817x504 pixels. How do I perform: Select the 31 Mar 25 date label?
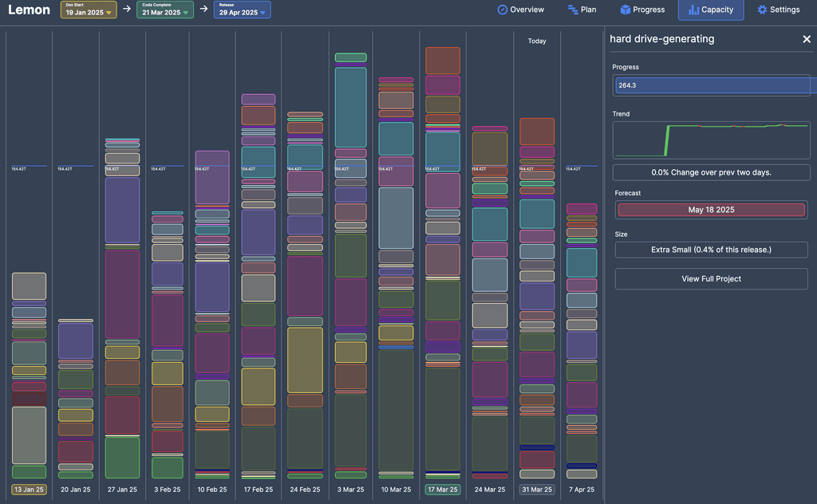(x=537, y=490)
